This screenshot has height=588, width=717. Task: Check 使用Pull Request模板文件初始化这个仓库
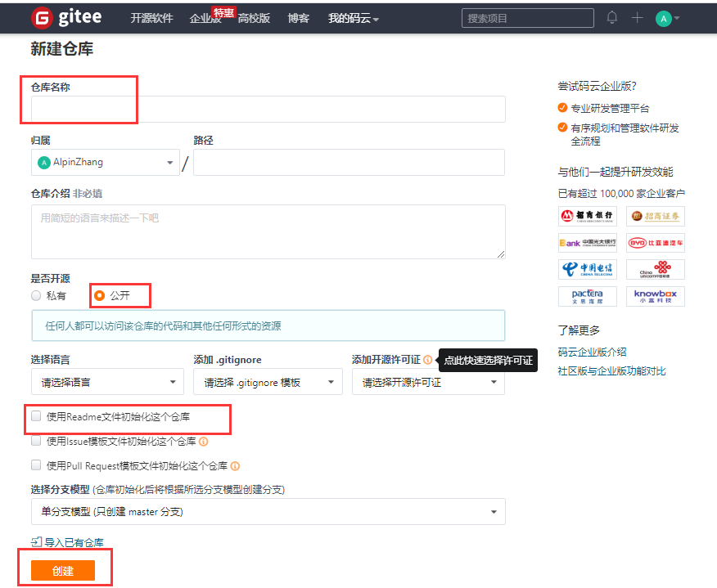coord(36,465)
